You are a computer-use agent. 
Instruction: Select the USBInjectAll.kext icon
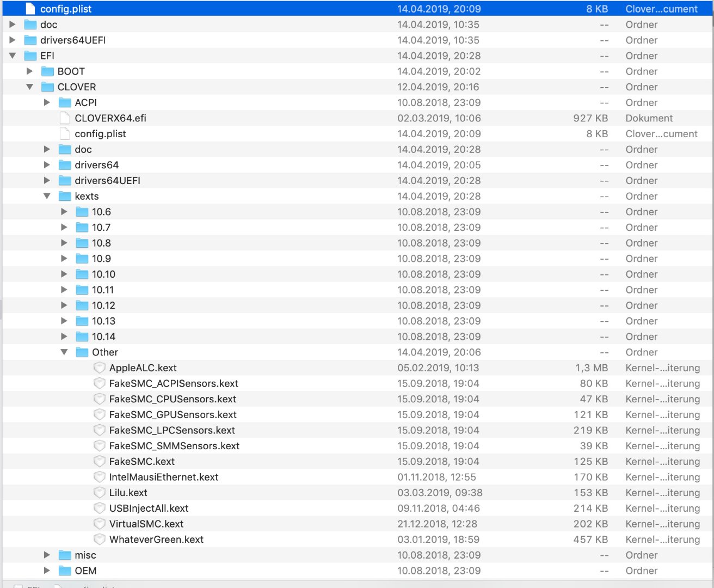point(99,509)
